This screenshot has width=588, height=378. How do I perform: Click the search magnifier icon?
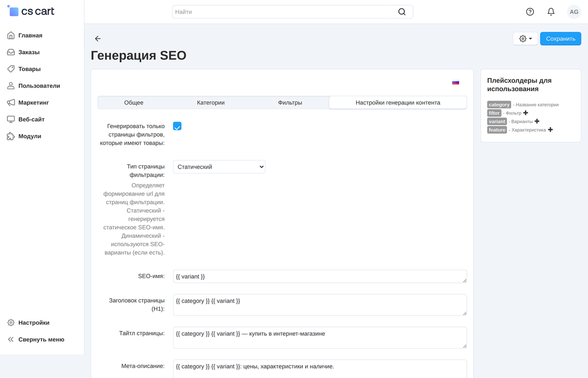click(402, 12)
